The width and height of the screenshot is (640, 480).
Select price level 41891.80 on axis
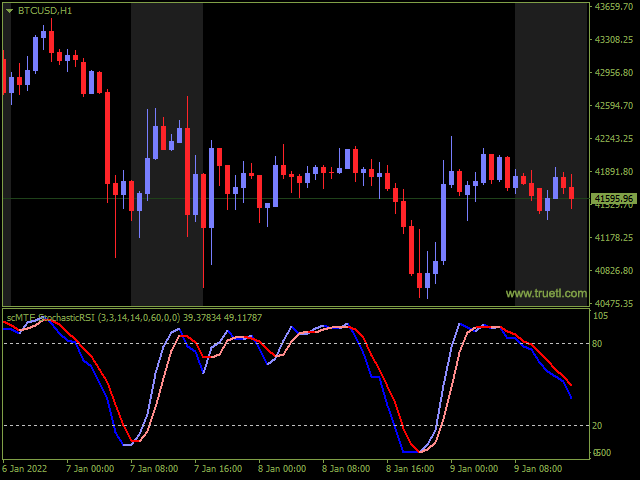(x=614, y=171)
